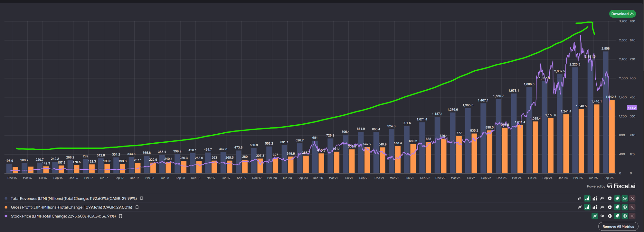
Task: Click the purple Stock Price color dot
Action: 6,216
